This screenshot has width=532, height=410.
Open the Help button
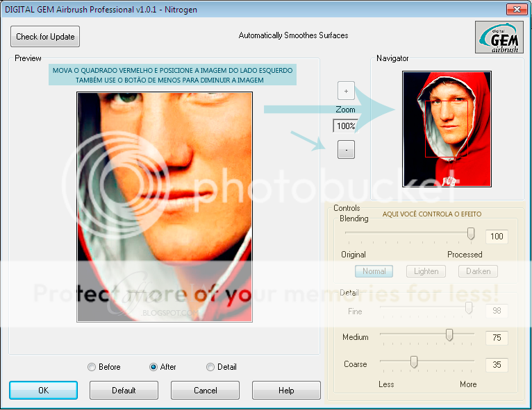click(x=286, y=390)
